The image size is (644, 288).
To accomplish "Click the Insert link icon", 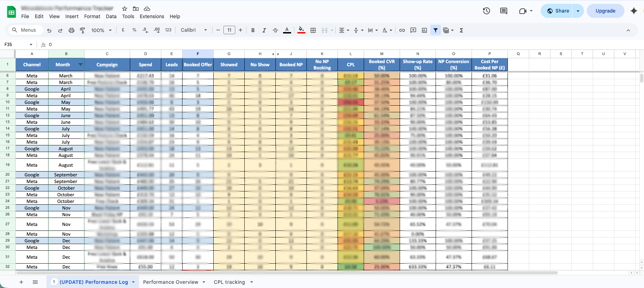I will coord(402,30).
